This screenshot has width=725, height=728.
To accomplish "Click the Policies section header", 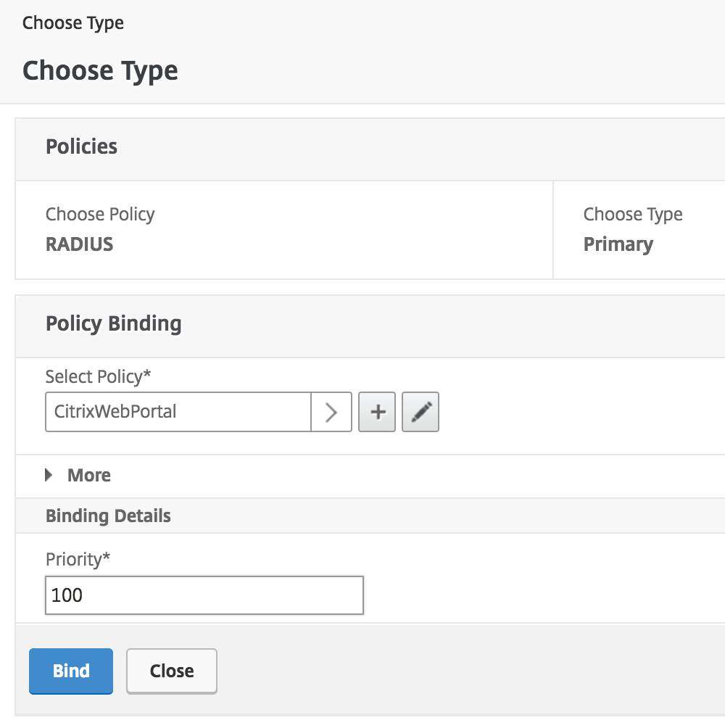I will 81,146.
